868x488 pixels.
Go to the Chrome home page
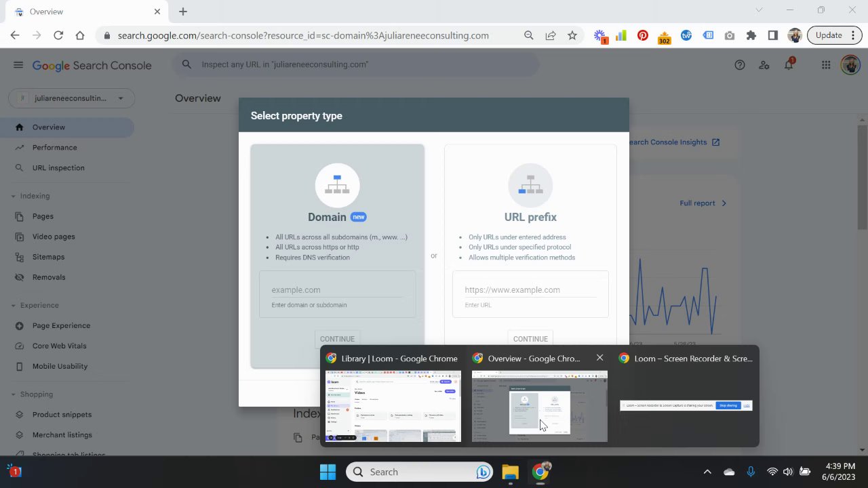tap(80, 35)
